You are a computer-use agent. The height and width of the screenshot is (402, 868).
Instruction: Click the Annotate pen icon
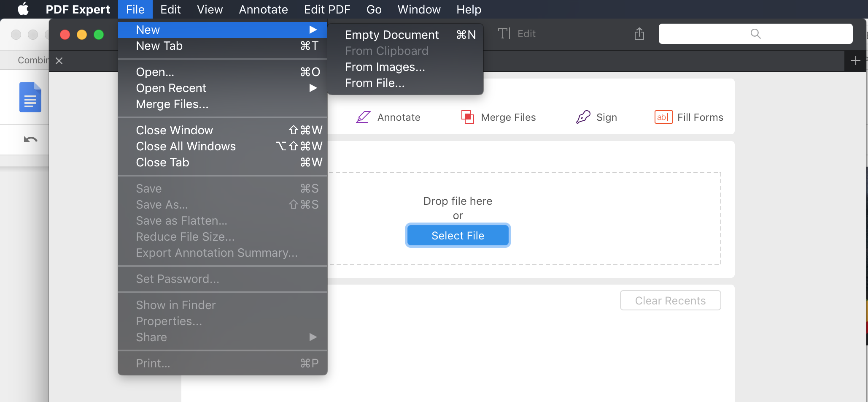click(x=363, y=117)
